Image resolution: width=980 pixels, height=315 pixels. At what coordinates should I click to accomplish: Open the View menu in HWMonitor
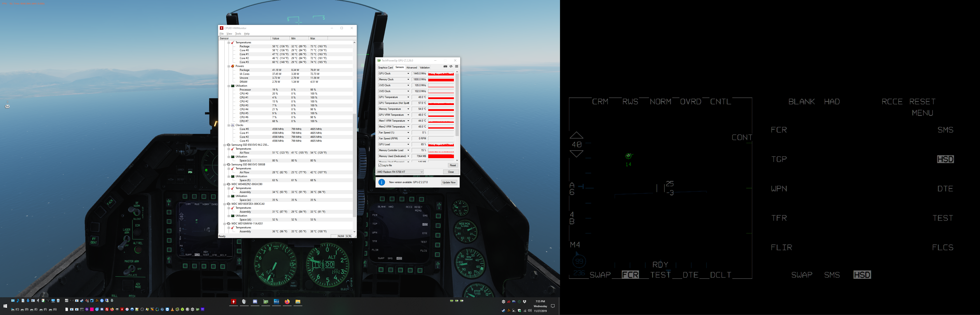pyautogui.click(x=229, y=33)
